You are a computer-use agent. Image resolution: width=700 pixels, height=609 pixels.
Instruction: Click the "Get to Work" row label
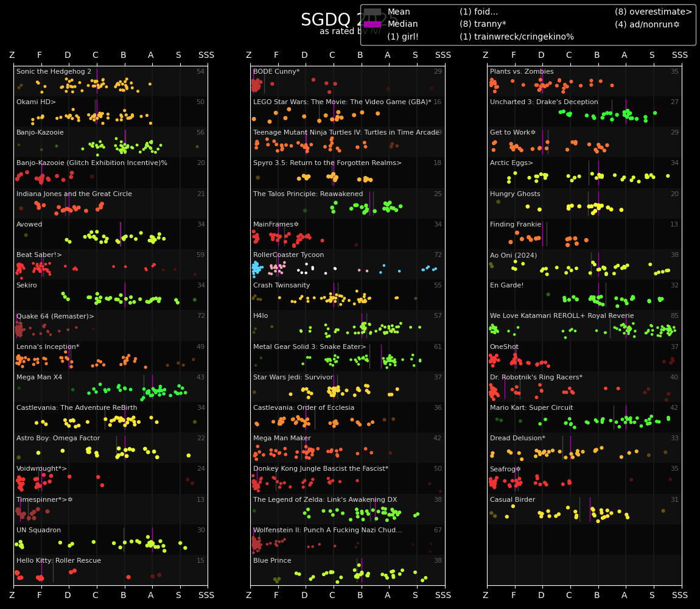[x=513, y=133]
